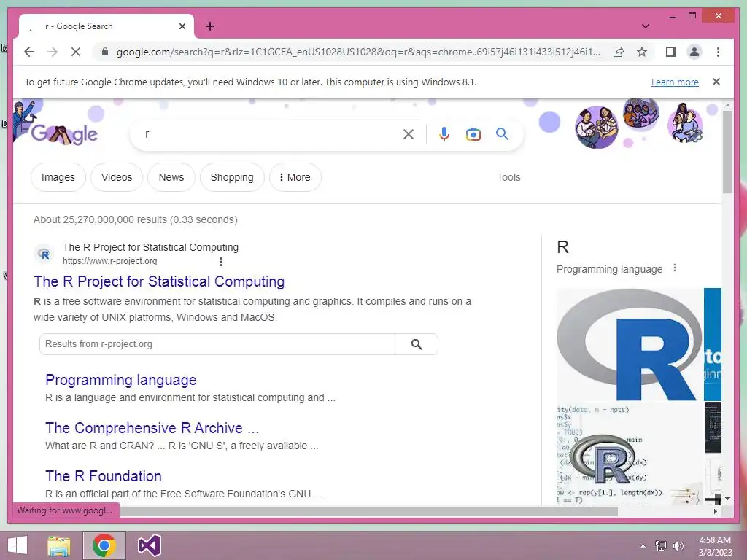747x560 pixels.
Task: Open File Explorer from the taskbar
Action: tap(59, 545)
